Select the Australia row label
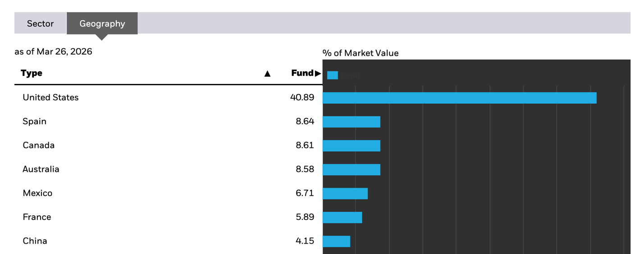Viewport: 644px width, 254px height. (41, 169)
